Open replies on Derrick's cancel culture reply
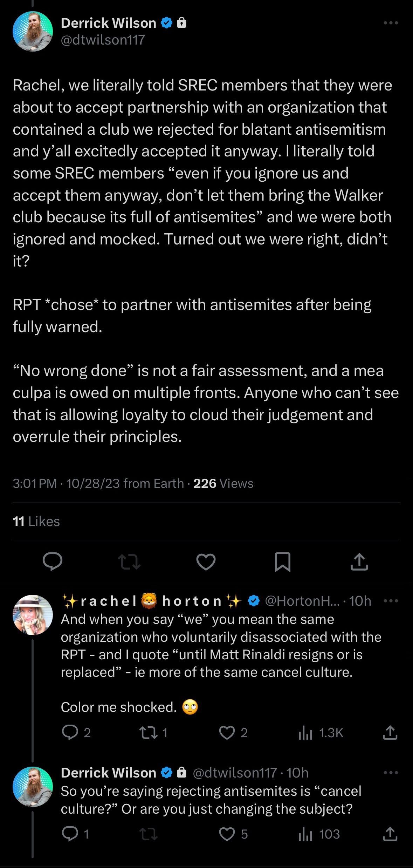The height and width of the screenshot is (868, 413). click(x=70, y=834)
